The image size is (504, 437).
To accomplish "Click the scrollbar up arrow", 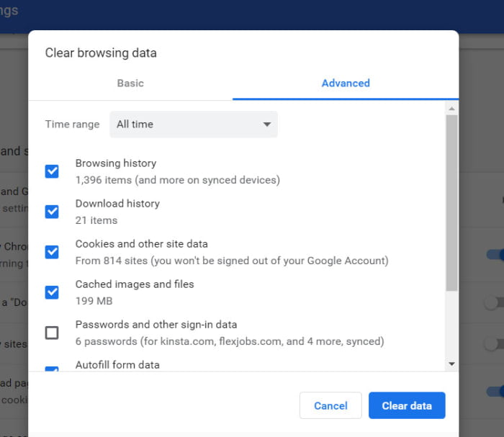I will (451, 109).
